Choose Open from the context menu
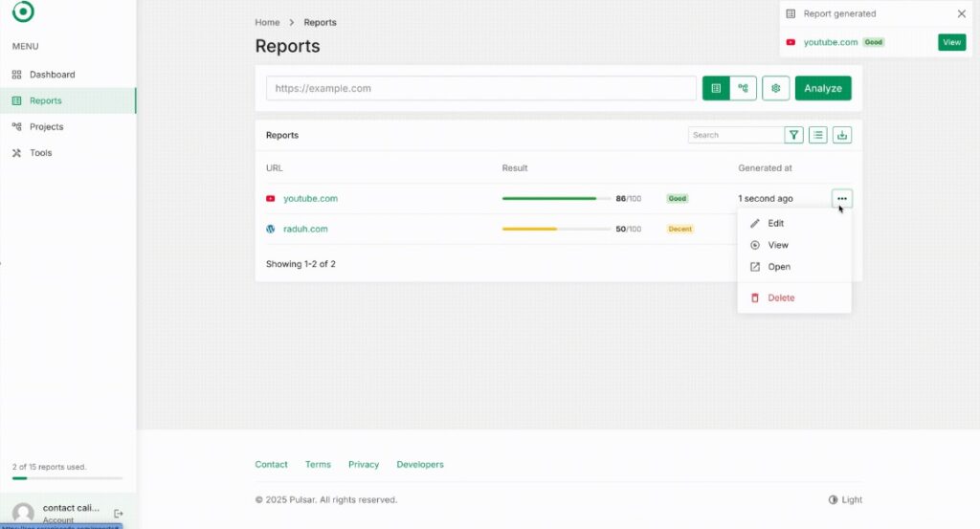 click(x=779, y=267)
